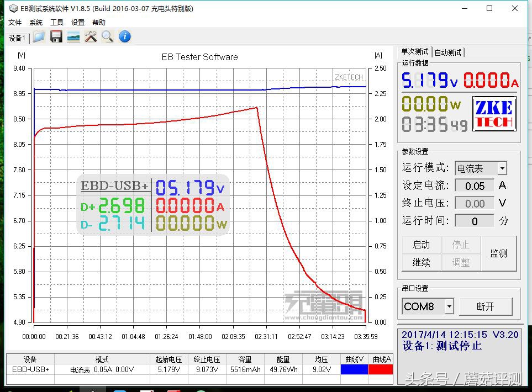Image resolution: width=532 pixels, height=392 pixels.
Task: Click the 运行时间 field showing 0
Action: pos(475,221)
